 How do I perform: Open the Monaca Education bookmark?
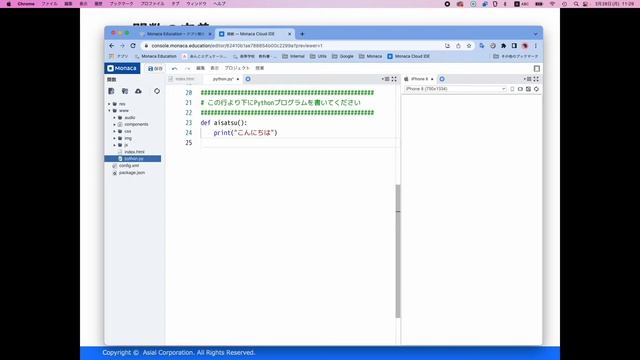(156, 56)
